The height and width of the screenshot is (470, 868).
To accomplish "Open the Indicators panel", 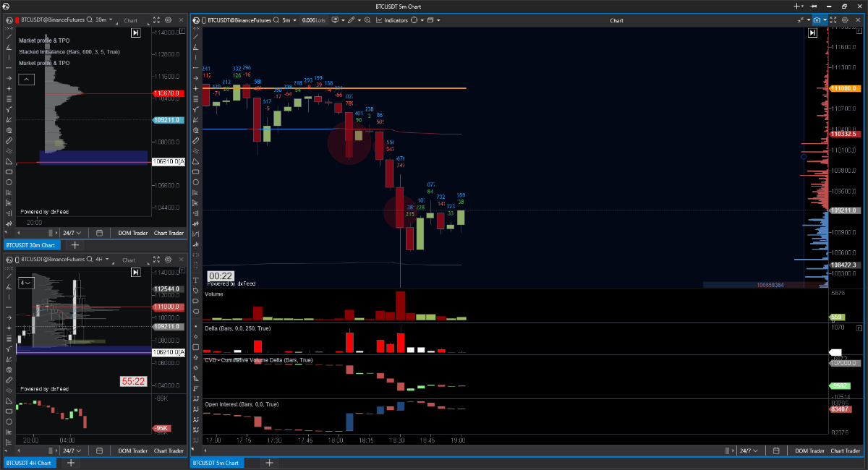I will [391, 20].
